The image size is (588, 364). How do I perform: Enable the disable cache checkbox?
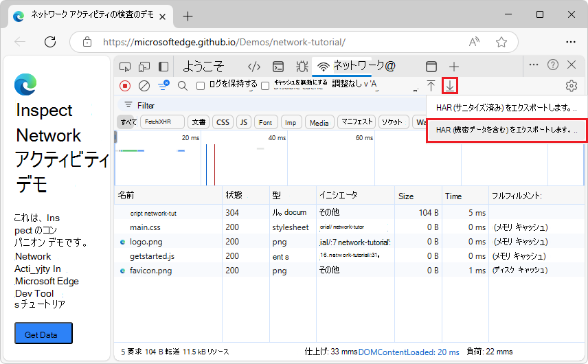[265, 86]
